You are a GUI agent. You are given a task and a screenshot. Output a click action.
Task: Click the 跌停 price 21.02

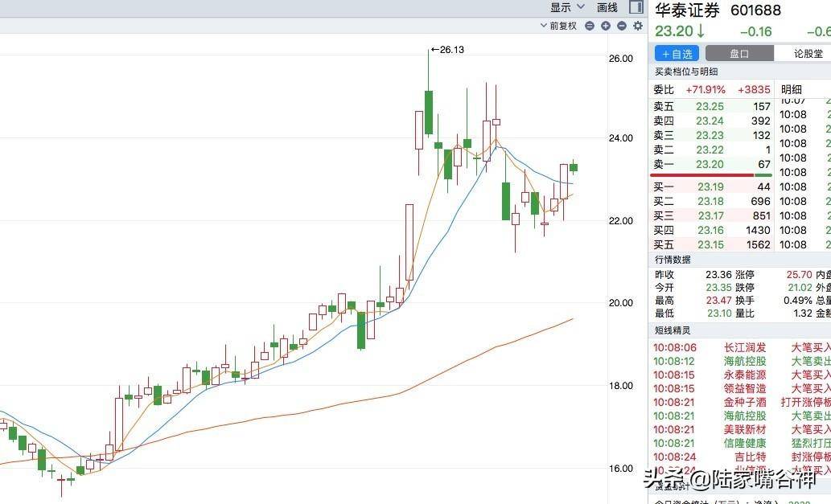coord(799,288)
